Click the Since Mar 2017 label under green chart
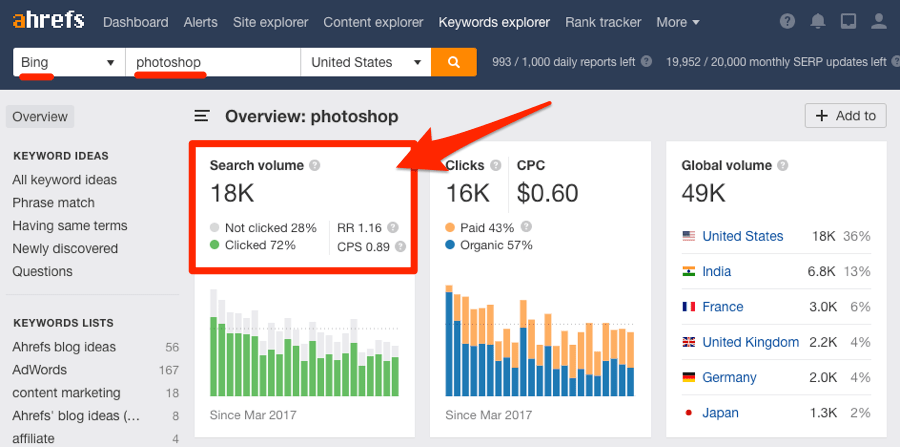This screenshot has height=447, width=900. tap(253, 414)
